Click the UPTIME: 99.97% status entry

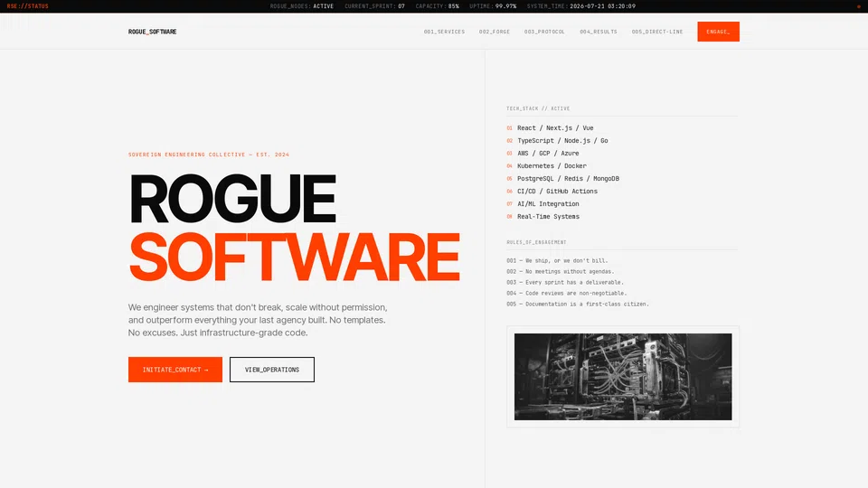tap(493, 6)
